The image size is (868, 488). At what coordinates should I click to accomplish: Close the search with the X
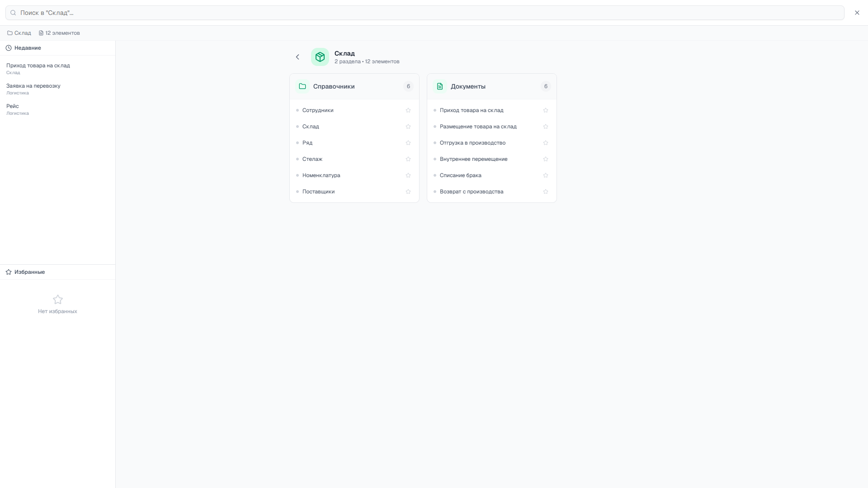coord(857,13)
